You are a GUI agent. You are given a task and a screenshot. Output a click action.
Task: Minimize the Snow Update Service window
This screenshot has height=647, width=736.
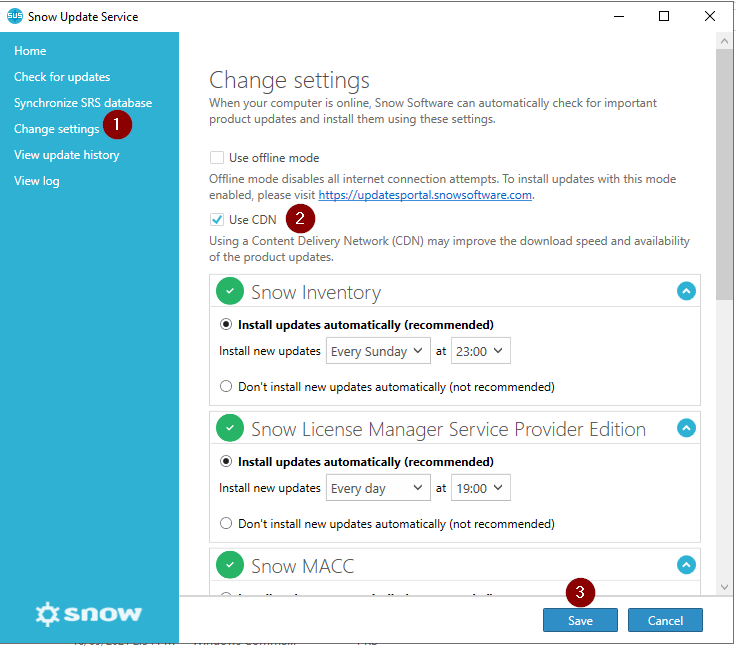pos(619,16)
